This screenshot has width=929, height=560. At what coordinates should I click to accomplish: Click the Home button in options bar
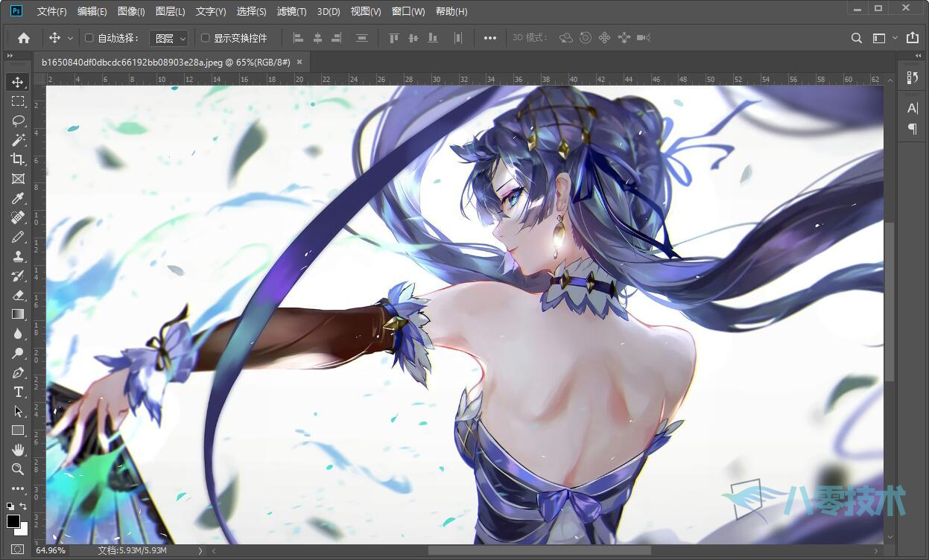point(24,38)
